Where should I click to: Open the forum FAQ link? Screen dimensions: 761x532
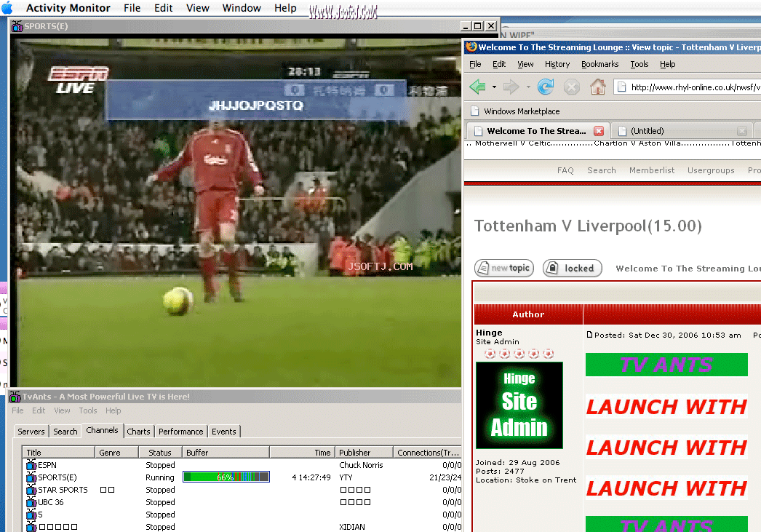point(565,170)
